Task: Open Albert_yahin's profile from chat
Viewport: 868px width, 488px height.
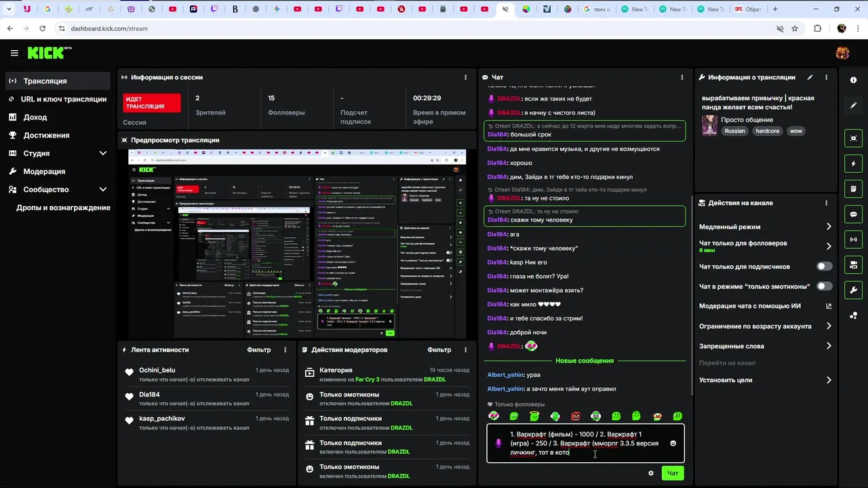Action: [505, 375]
